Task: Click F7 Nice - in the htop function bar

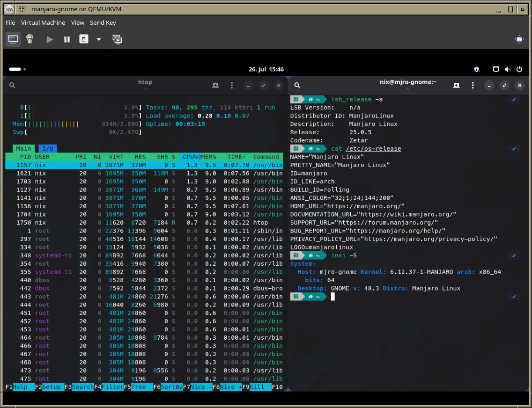Action: pyautogui.click(x=198, y=387)
